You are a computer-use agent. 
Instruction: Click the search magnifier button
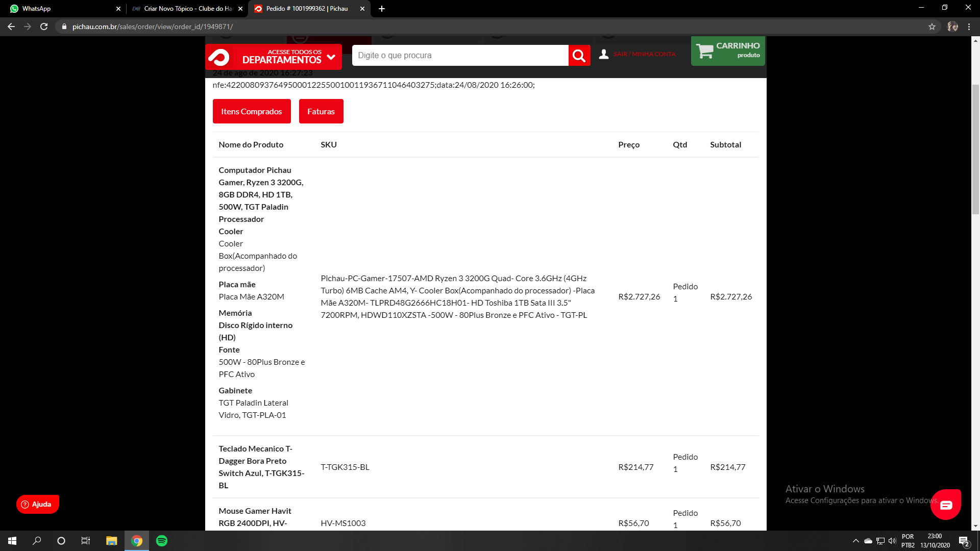coord(579,56)
